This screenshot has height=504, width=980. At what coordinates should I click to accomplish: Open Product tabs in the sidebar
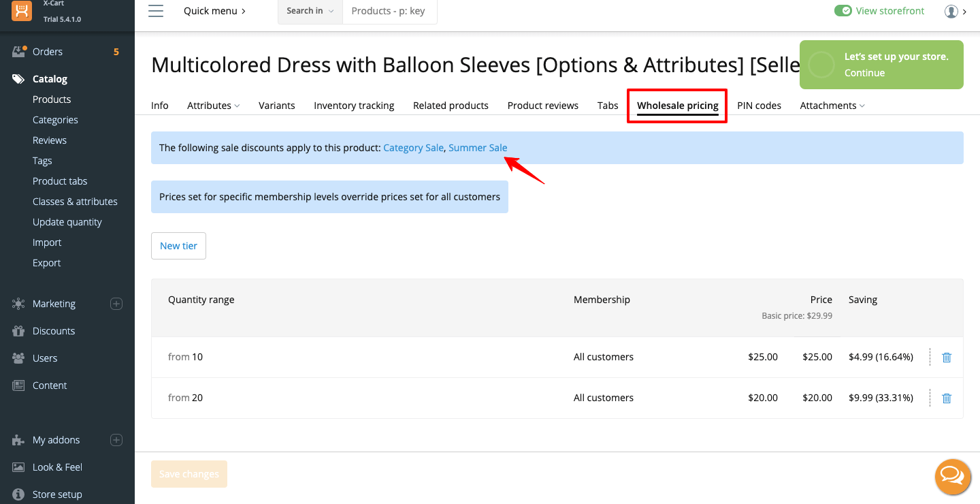(x=60, y=181)
